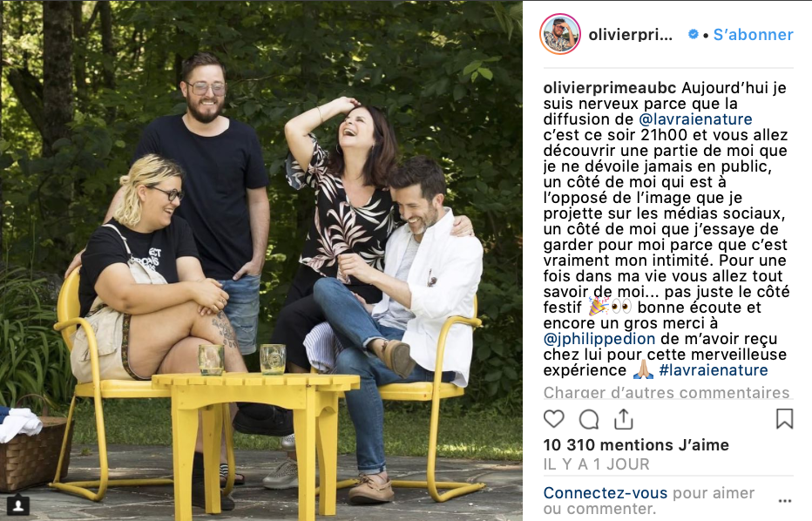Open more options via the three dots

tap(784, 501)
